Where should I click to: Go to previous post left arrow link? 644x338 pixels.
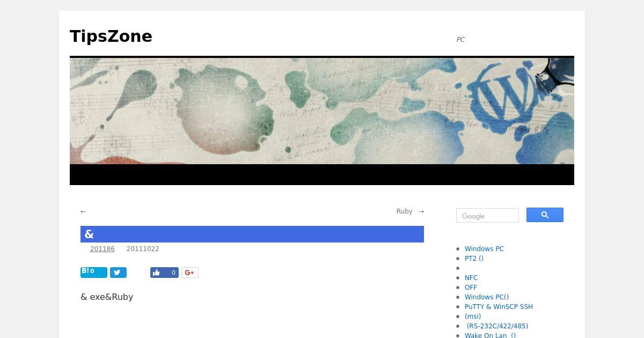tap(83, 211)
